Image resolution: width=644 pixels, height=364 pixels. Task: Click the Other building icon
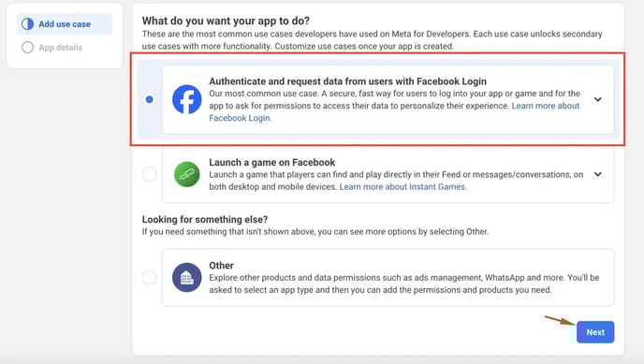[x=187, y=277]
